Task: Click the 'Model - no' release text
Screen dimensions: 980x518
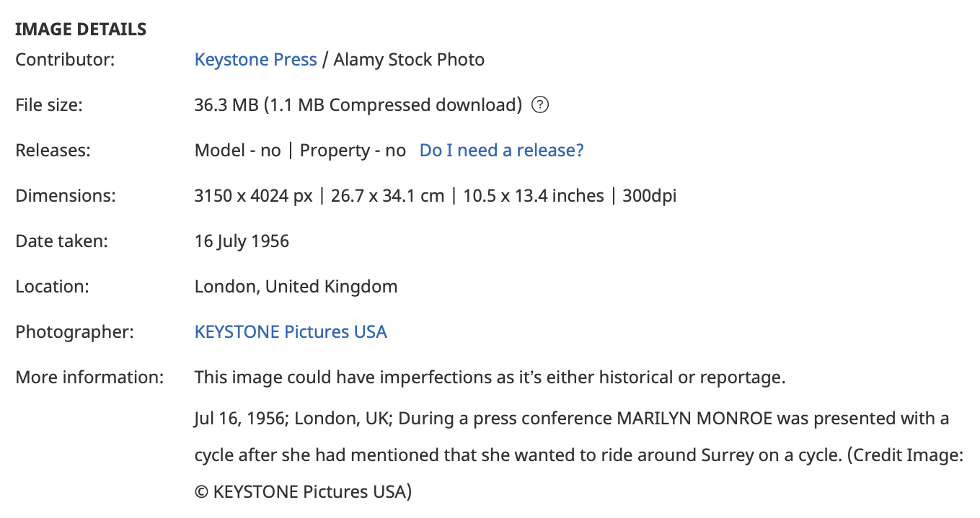Action: coord(238,151)
